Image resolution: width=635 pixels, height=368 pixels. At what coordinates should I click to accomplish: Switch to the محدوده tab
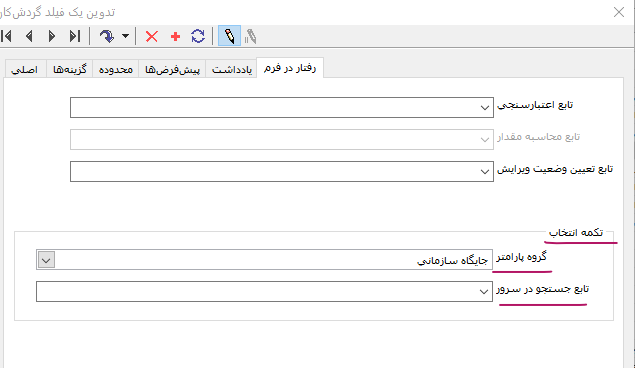(x=116, y=69)
